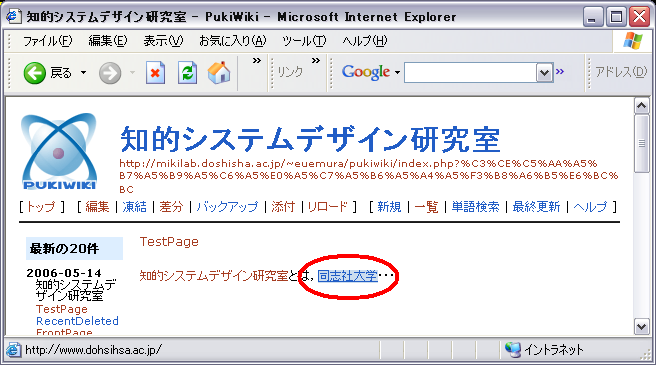The image size is (656, 366).
Task: Click the Home house icon
Action: tap(219, 73)
